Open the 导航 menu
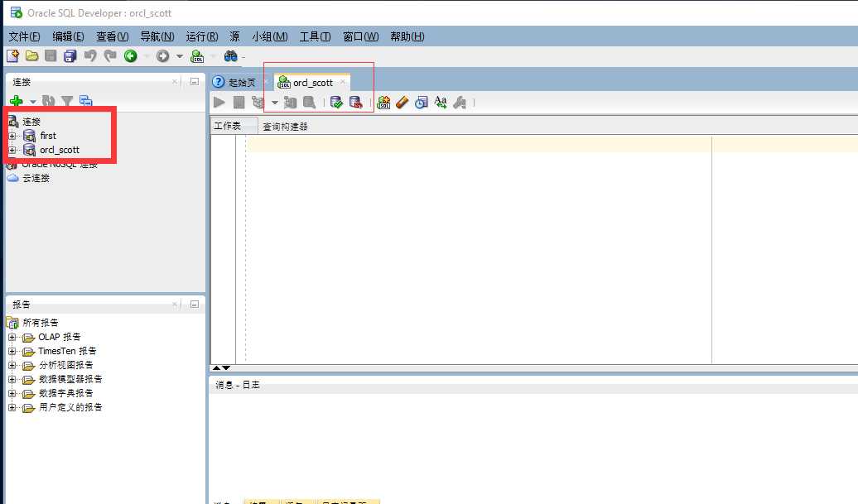Image resolution: width=858 pixels, height=504 pixels. click(157, 36)
